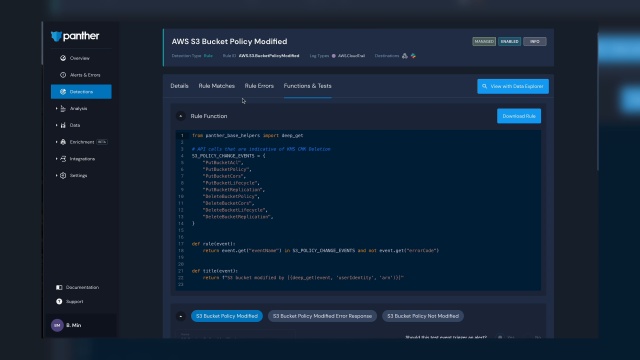Select S3 Bucket Policy Not Modified test
This screenshot has height=360, width=640.
click(x=423, y=316)
